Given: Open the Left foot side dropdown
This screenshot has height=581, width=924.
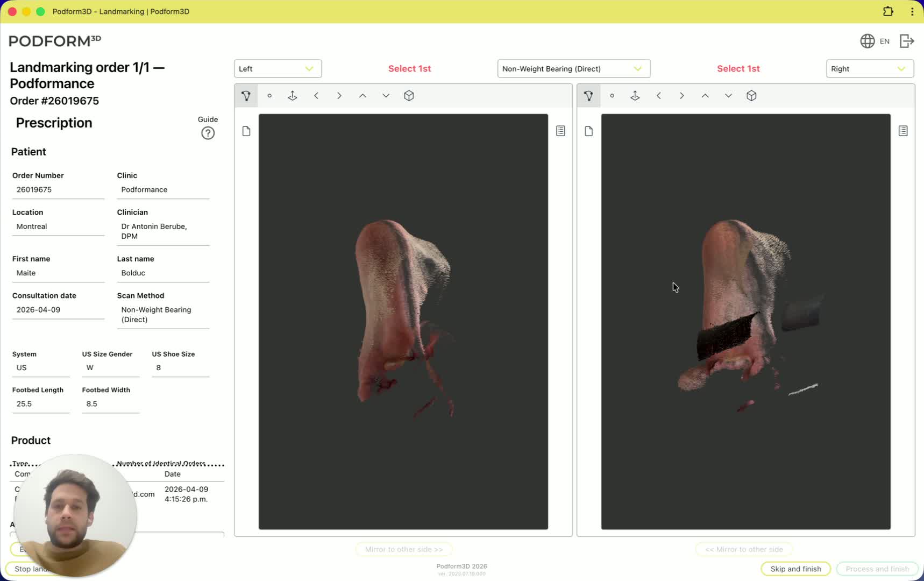Looking at the screenshot, I should coord(278,69).
